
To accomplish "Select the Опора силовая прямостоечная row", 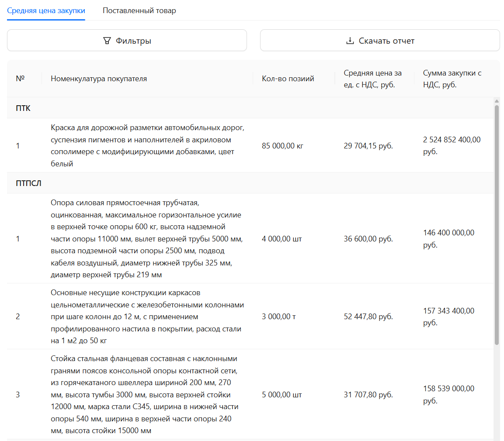I will (x=250, y=238).
